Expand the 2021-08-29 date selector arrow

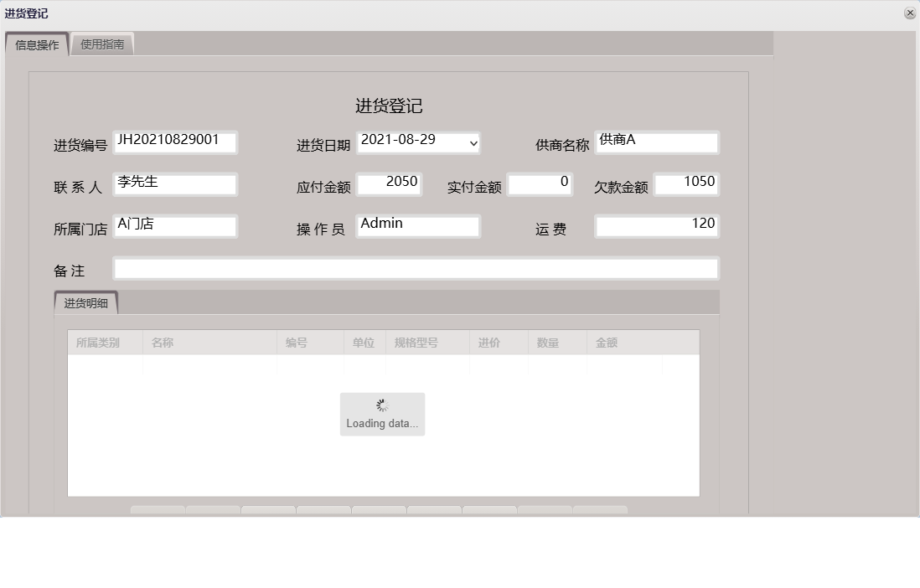472,142
